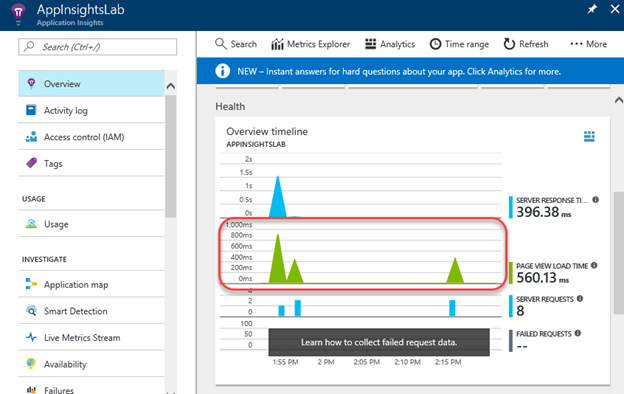Click the green page load peak near 2:15 PM
624x394 pixels.
click(x=455, y=270)
